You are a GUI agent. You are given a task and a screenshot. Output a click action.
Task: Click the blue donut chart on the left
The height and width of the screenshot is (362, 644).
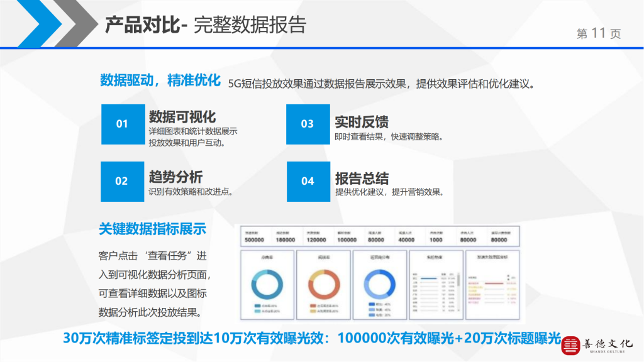[x=269, y=283]
